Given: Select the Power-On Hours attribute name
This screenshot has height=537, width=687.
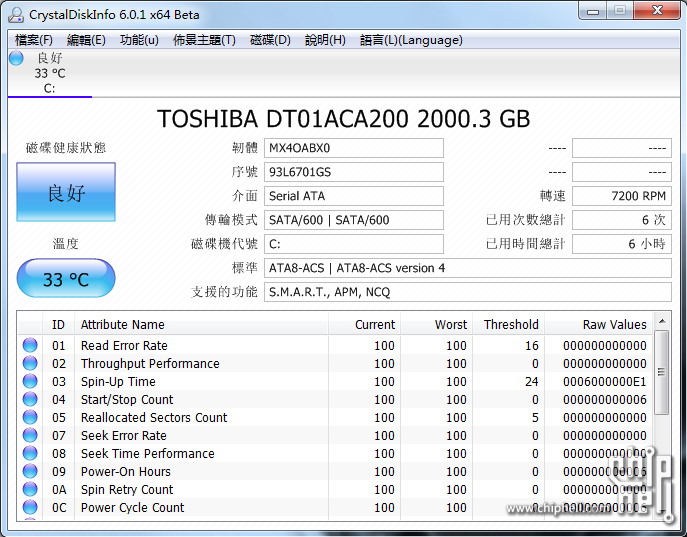Looking at the screenshot, I should click(x=126, y=471).
